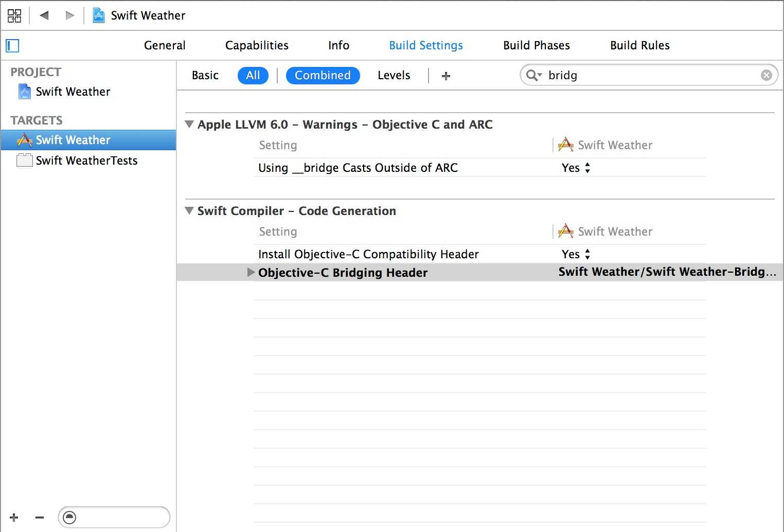The width and height of the screenshot is (784, 532).
Task: Expand the Objective-C Bridging Header row
Action: [x=251, y=272]
